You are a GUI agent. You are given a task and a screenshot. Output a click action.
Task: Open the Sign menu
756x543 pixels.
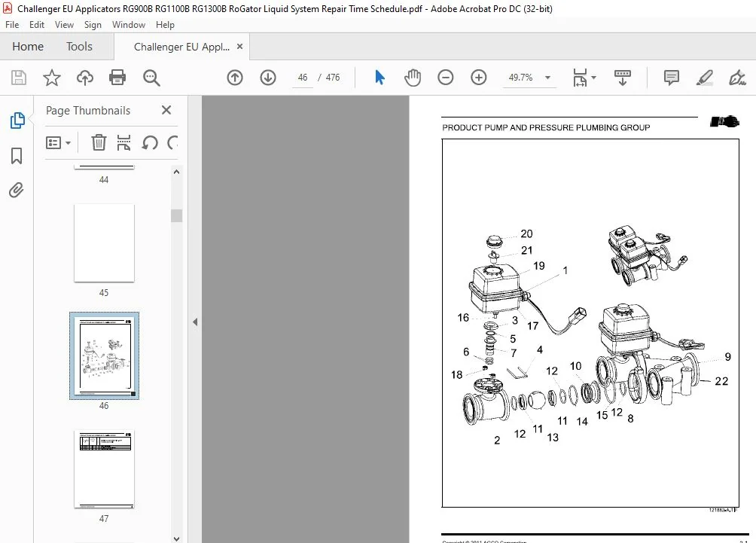point(93,25)
